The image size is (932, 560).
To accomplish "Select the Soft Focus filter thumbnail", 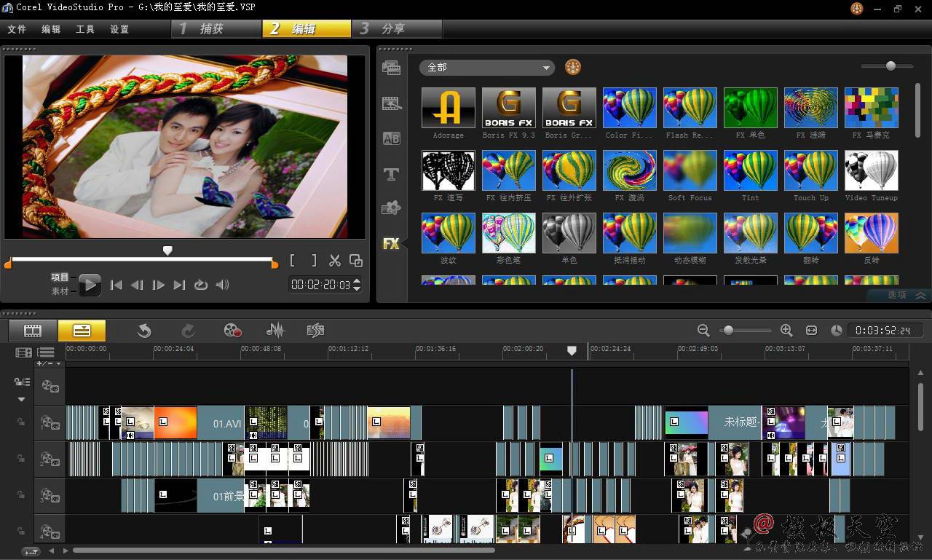I will click(690, 170).
